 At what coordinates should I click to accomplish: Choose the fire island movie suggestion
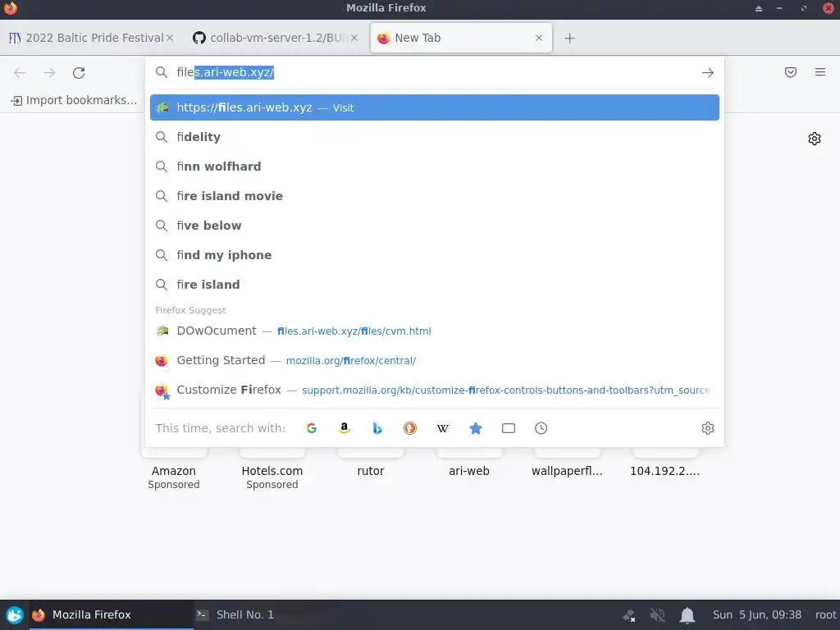[x=435, y=196]
